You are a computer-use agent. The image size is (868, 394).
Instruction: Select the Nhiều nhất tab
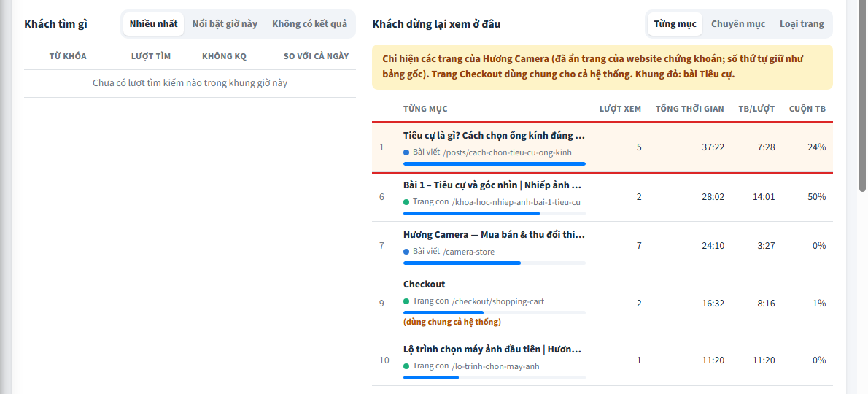(153, 24)
